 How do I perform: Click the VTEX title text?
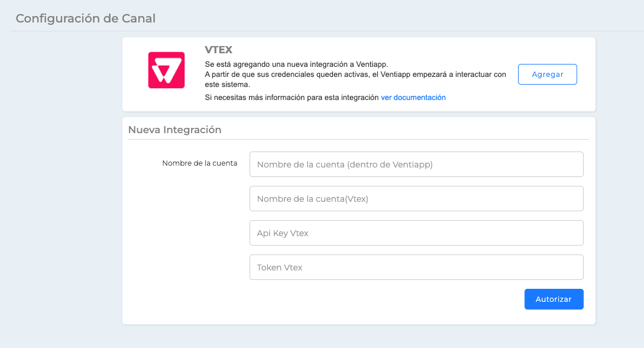(x=218, y=50)
